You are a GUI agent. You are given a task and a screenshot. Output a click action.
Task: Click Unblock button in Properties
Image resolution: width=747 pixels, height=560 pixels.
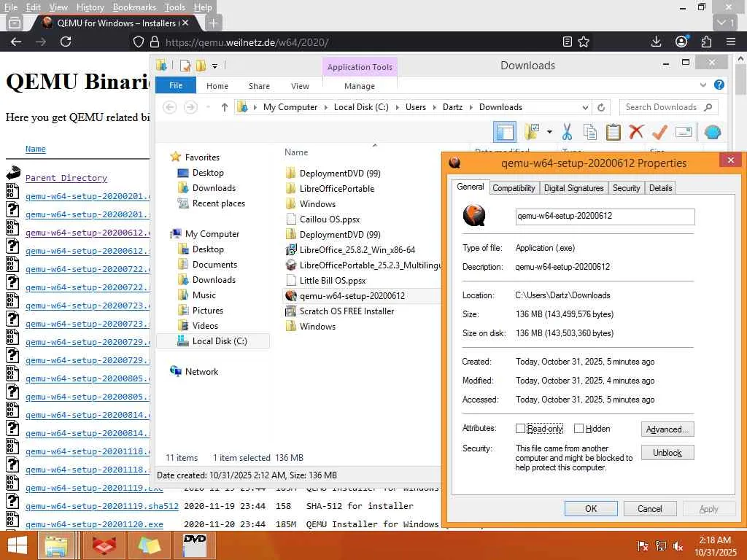pos(667,452)
